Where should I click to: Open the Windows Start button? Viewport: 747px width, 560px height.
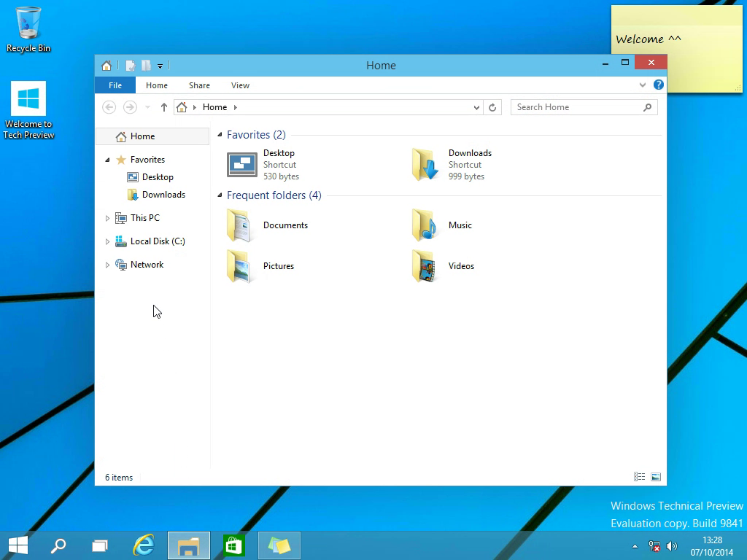coord(18,545)
